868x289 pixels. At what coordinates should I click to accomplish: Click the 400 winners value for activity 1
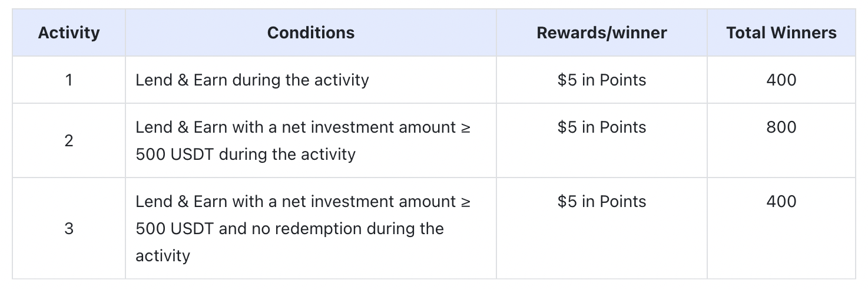781,80
